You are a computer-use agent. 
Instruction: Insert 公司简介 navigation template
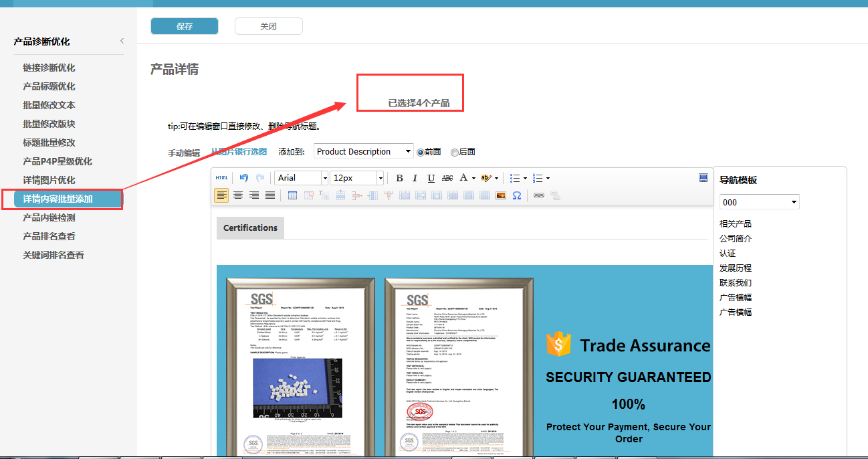tap(736, 238)
